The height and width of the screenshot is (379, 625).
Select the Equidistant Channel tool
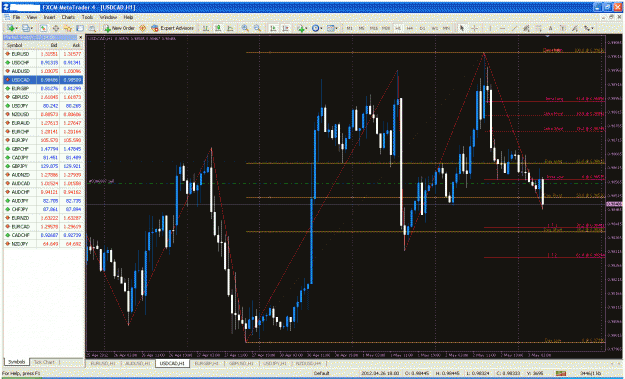pyautogui.click(x=526, y=28)
